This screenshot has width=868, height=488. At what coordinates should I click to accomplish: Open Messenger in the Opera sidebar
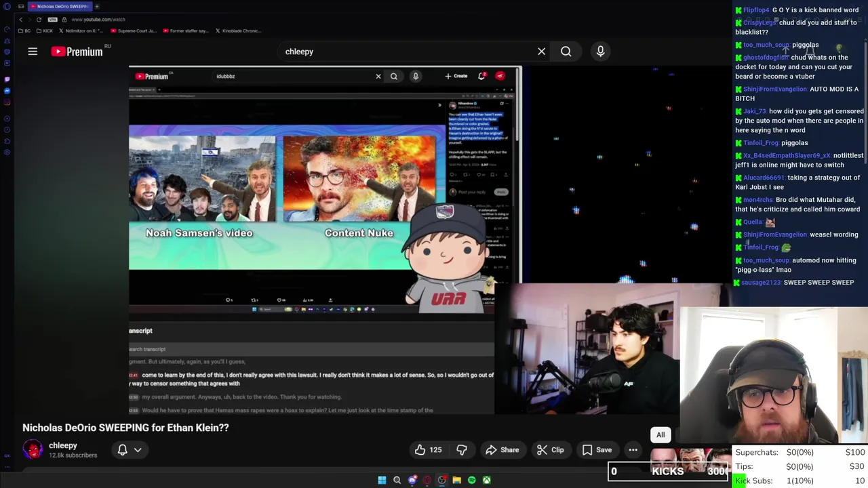(7, 91)
